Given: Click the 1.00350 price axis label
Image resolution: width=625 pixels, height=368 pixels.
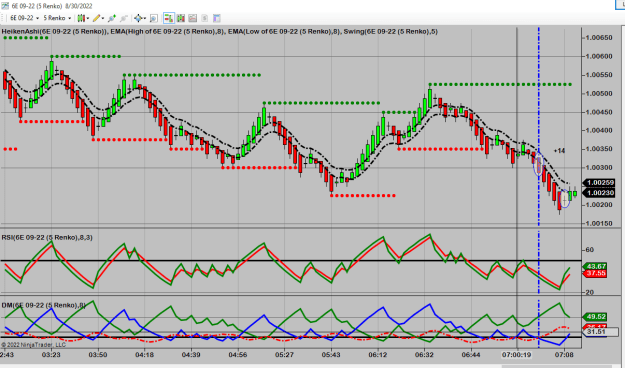Looking at the screenshot, I should [599, 149].
